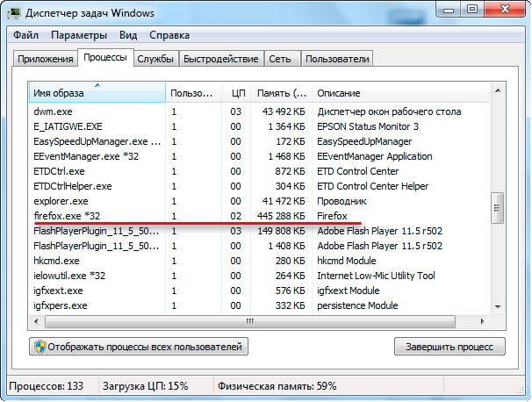Viewport: 532px width, 402px height.
Task: Select FlashPlayerPlugin row using 1 408 КБ
Action: (x=260, y=246)
